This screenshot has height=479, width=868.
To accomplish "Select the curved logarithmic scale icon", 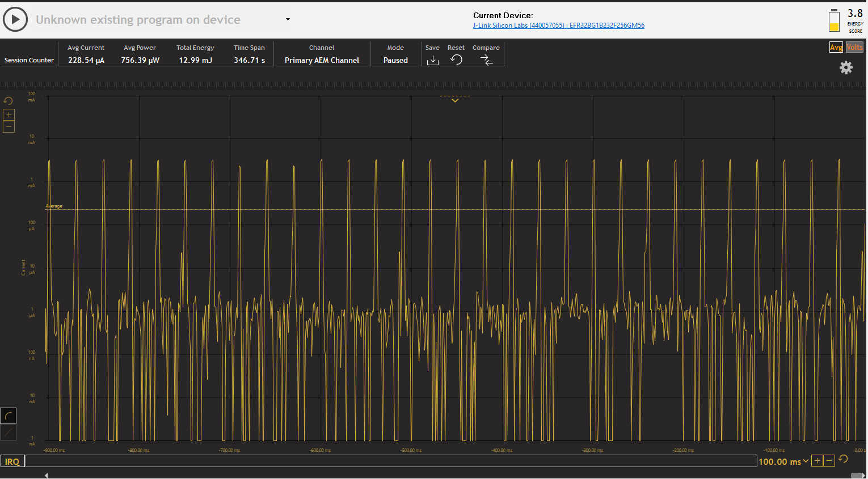I will tap(8, 416).
